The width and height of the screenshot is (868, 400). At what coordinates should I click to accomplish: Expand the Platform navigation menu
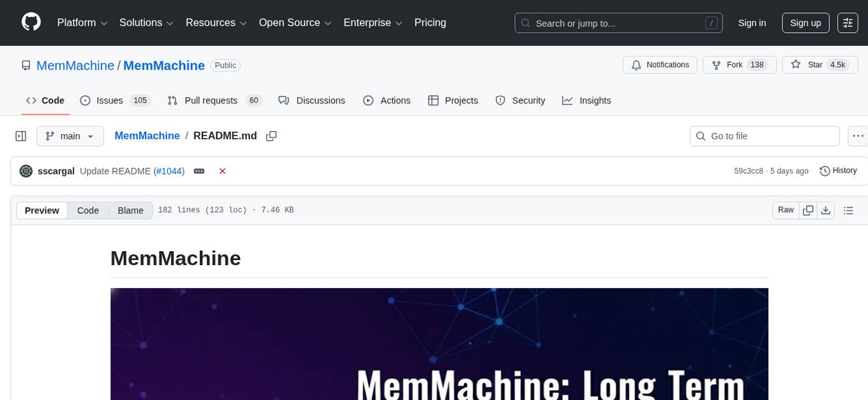click(81, 22)
